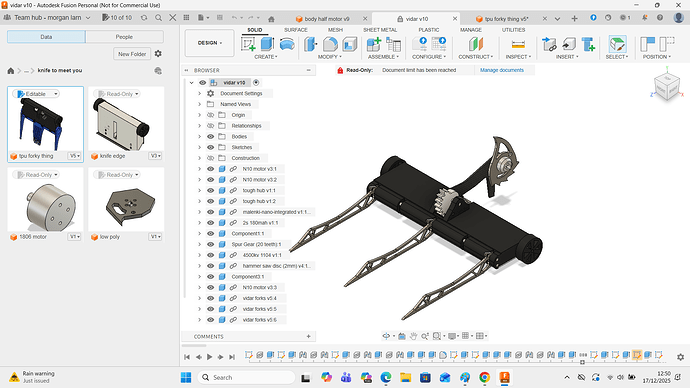Click the ViewCube in the viewport

[667, 86]
